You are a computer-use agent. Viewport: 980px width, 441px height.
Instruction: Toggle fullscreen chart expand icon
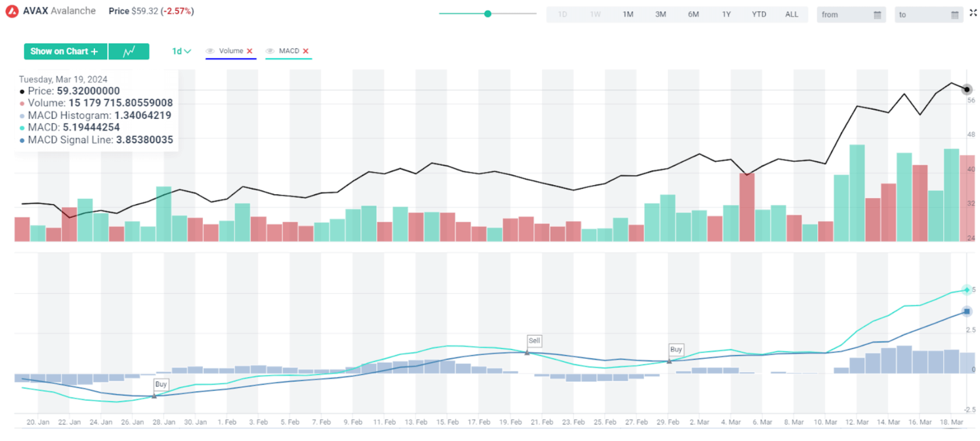[x=973, y=13]
